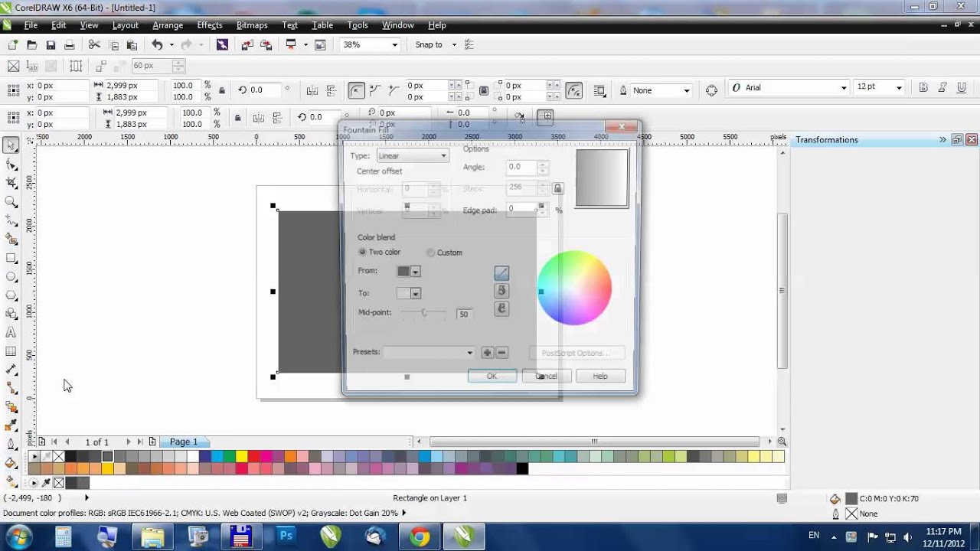The image size is (980, 551).
Task: Open the Bitmaps menu
Action: pos(252,25)
